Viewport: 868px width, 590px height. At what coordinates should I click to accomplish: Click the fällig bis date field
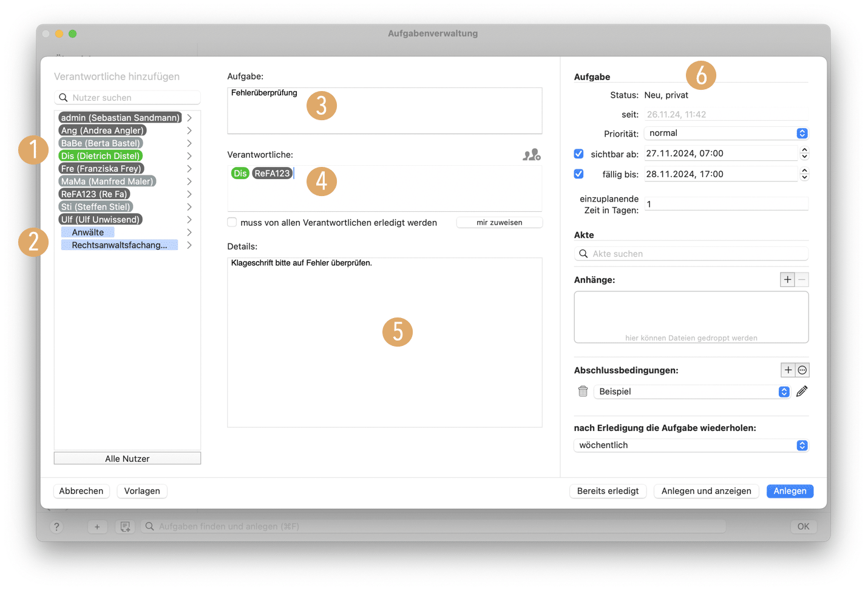click(x=721, y=174)
